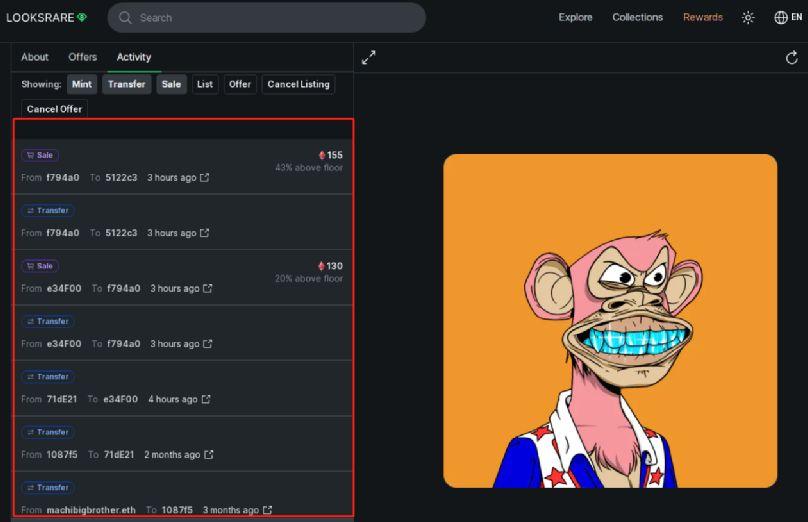This screenshot has height=522, width=808.
Task: Open external link for 2 months ago transfer
Action: click(x=209, y=454)
